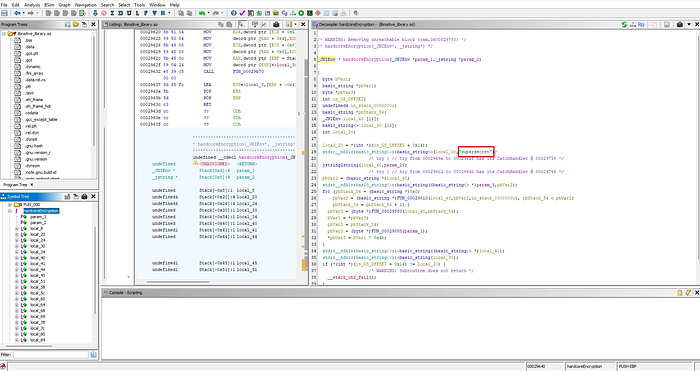This screenshot has width=700, height=371.
Task: Close the Program Trees panel
Action: pyautogui.click(x=93, y=24)
